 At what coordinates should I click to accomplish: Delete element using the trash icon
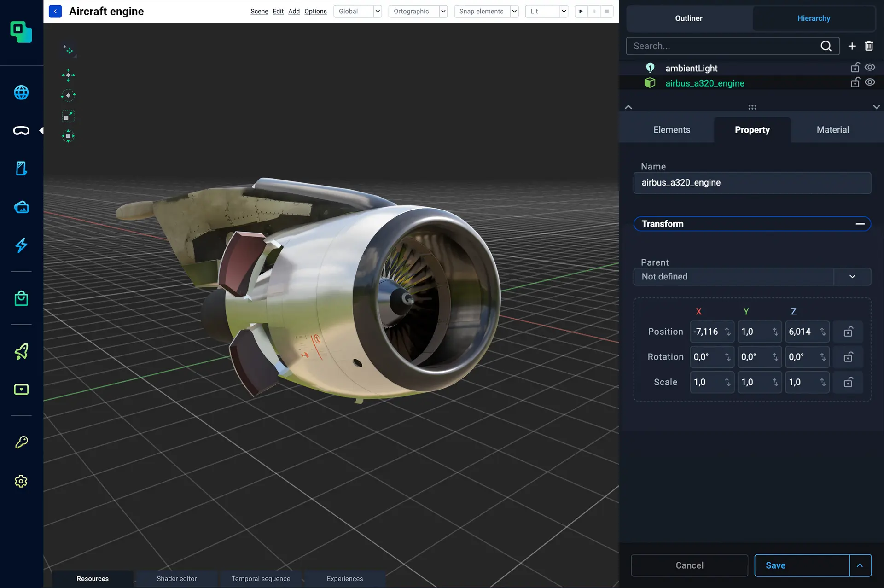point(869,46)
